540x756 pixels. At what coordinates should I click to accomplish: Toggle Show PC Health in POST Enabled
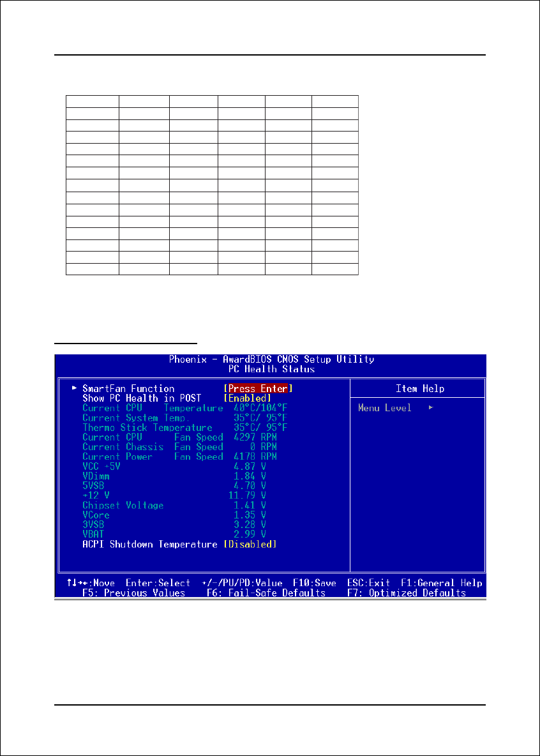point(247,398)
